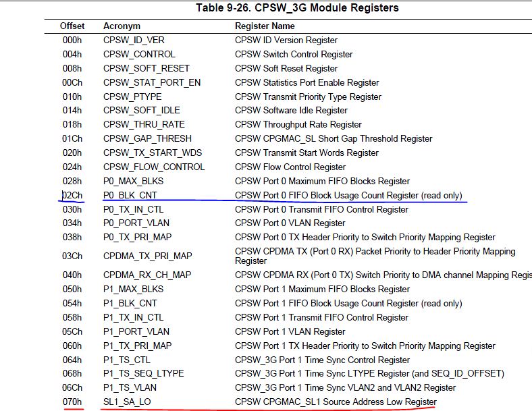Click the acronym 'P1_TX_PRI_MAP'
The width and height of the screenshot is (532, 411).
[137, 346]
